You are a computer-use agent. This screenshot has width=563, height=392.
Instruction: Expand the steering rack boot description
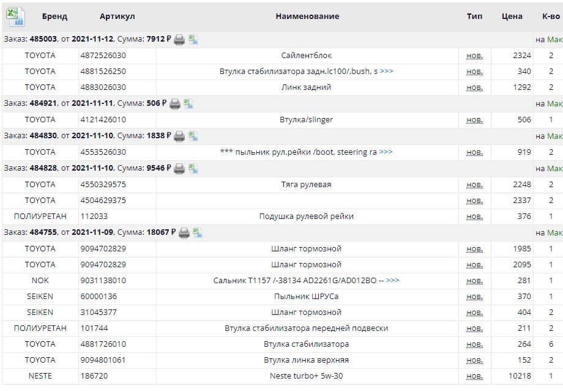coord(386,152)
